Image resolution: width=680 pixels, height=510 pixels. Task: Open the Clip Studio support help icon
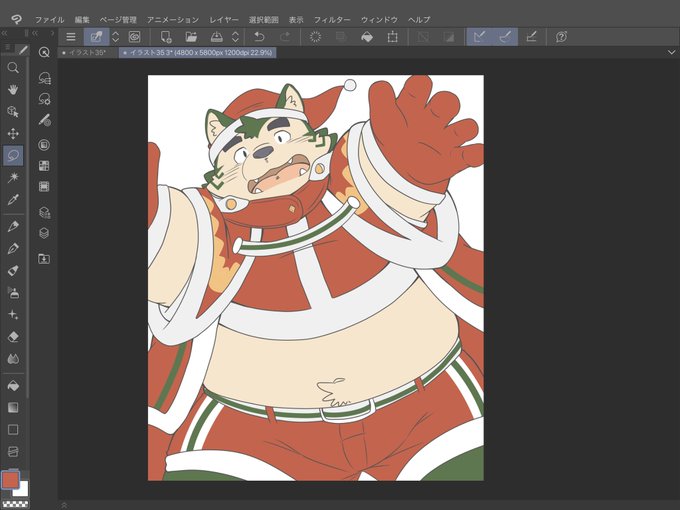click(561, 37)
